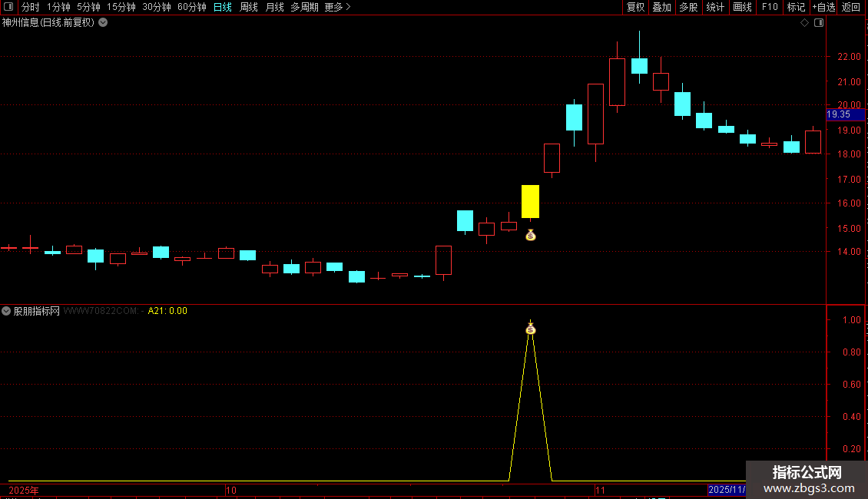Switch to 周线 weekly chart
This screenshot has height=499, width=868.
[249, 7]
